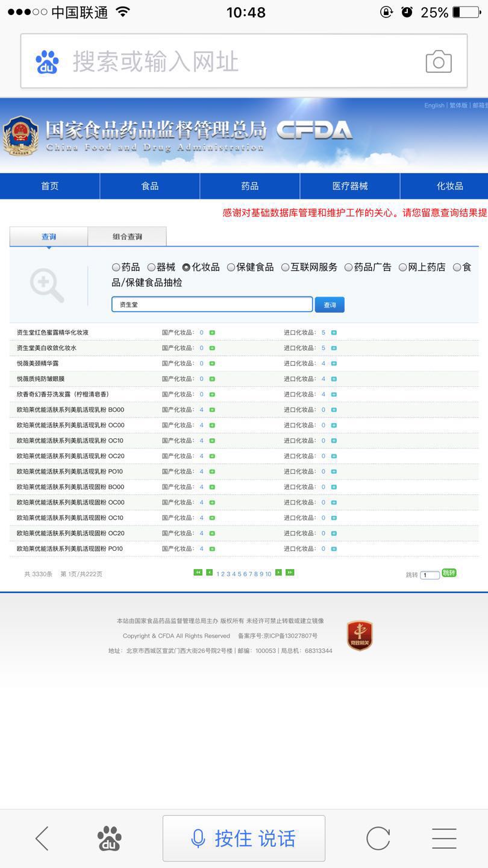Viewport: 488px width, 868px height.
Task: Go back with the browser back arrow
Action: point(42,838)
